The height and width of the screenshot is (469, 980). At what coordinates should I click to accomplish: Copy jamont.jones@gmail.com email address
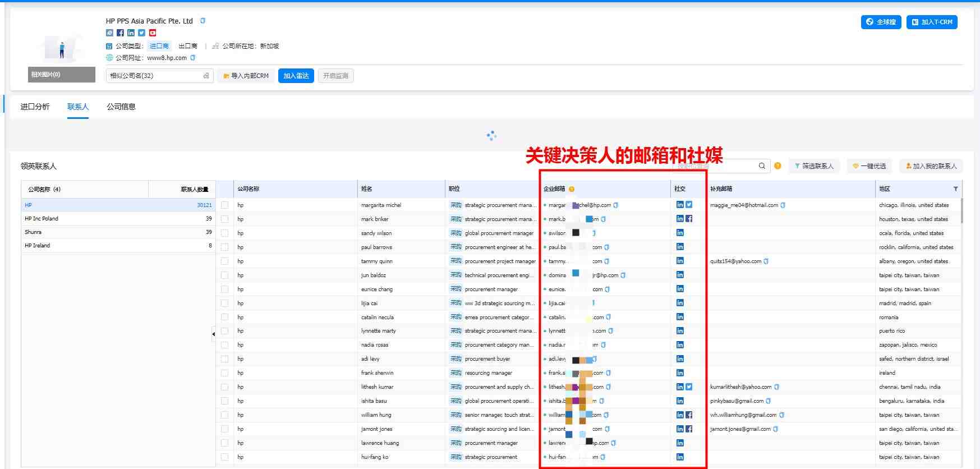click(x=776, y=429)
